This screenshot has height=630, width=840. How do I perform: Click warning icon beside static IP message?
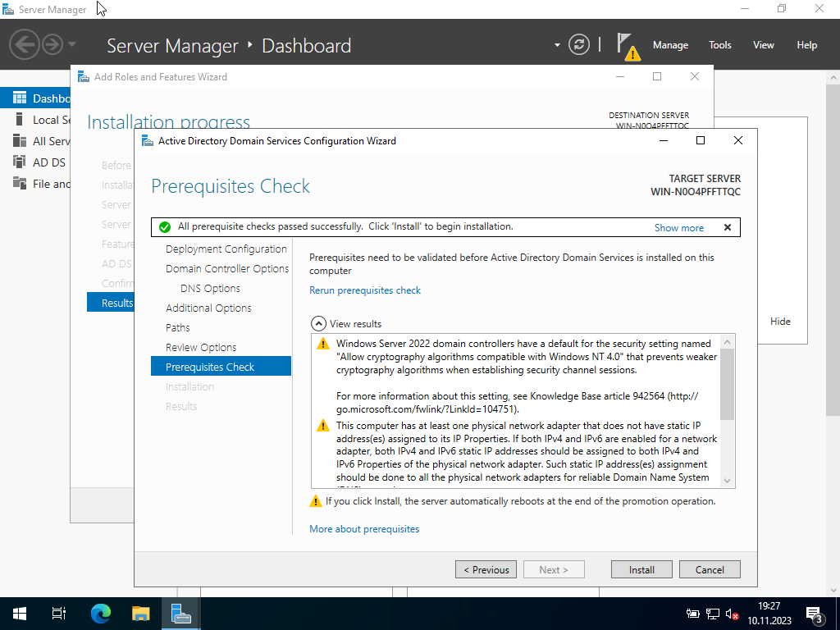(x=323, y=426)
